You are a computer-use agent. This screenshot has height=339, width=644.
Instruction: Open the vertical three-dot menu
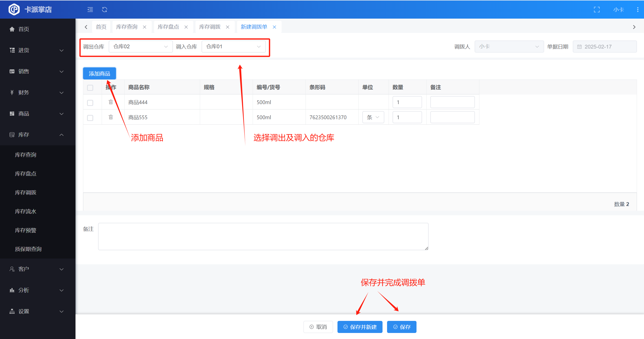point(637,10)
